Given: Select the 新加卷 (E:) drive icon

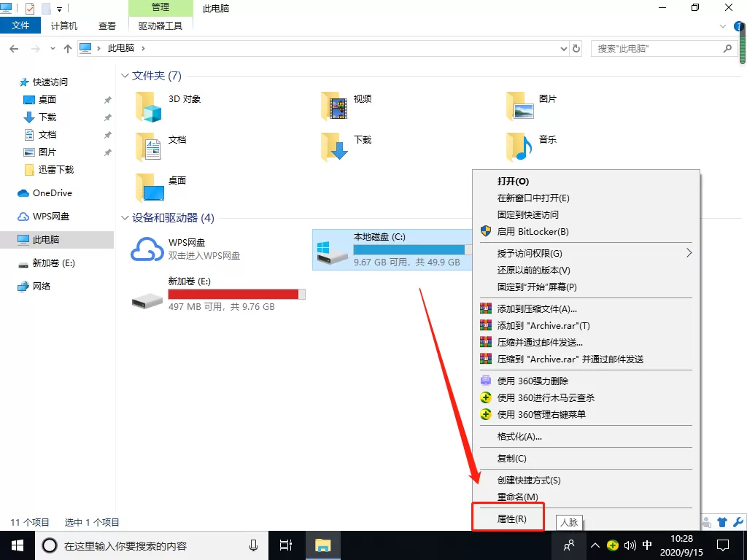Looking at the screenshot, I should click(x=147, y=301).
